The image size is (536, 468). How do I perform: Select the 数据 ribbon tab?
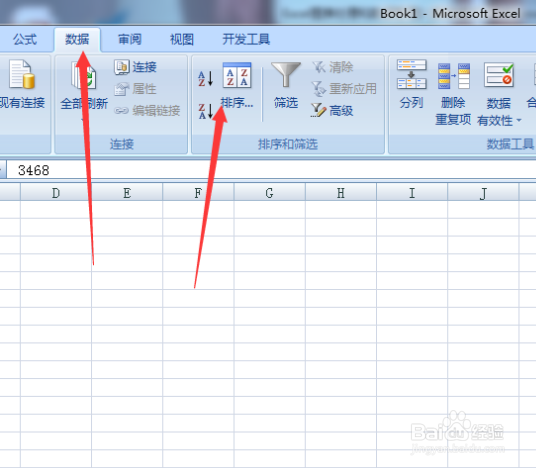[x=77, y=39]
